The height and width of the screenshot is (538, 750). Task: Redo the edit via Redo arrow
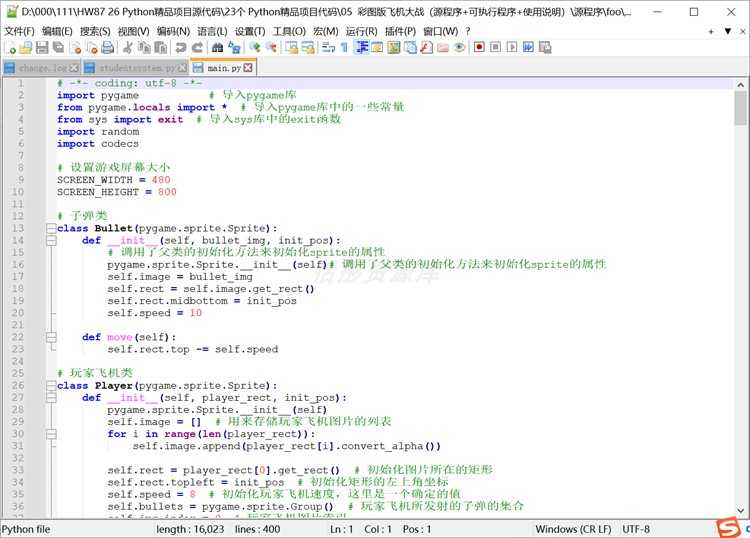pyautogui.click(x=197, y=47)
